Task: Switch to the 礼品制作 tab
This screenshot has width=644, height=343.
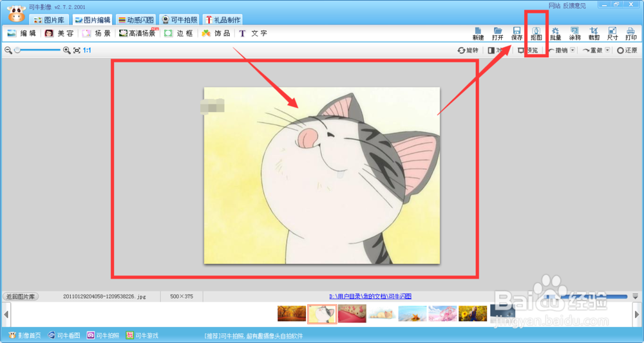Action: 223,20
